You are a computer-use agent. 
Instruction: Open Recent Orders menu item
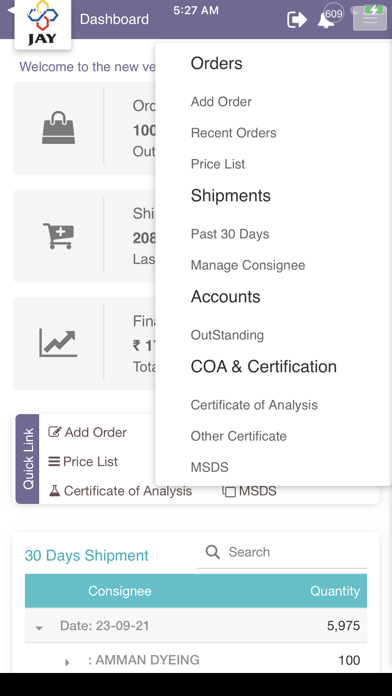point(234,133)
